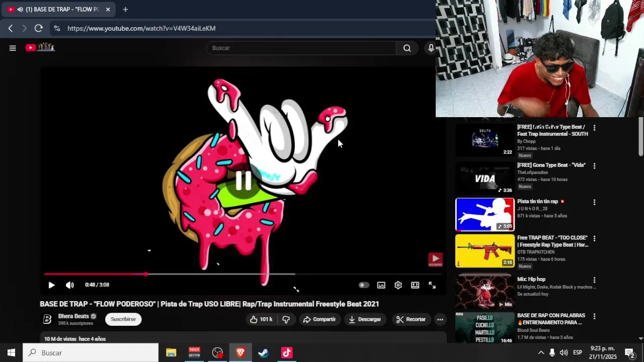Open more actions three-dot menu under video
644x362 pixels.
[x=440, y=319]
